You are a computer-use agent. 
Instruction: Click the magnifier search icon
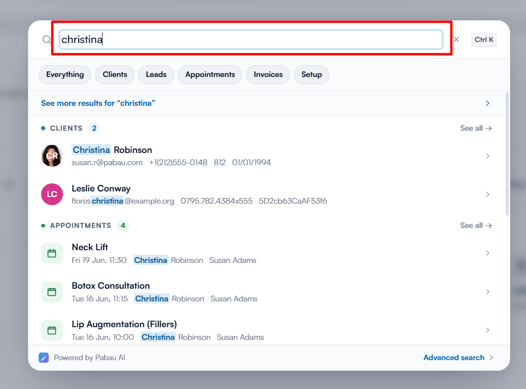47,40
